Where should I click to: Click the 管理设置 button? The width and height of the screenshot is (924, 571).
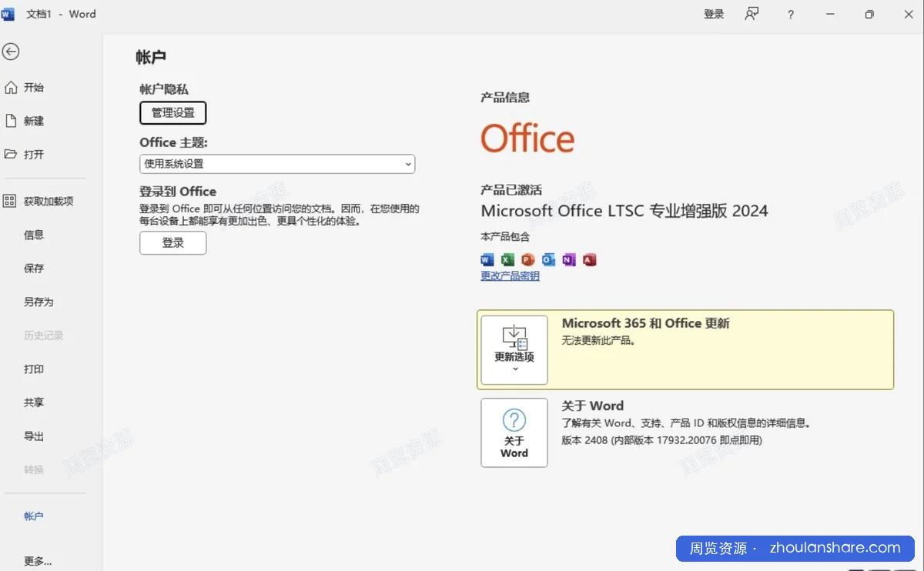coord(173,112)
